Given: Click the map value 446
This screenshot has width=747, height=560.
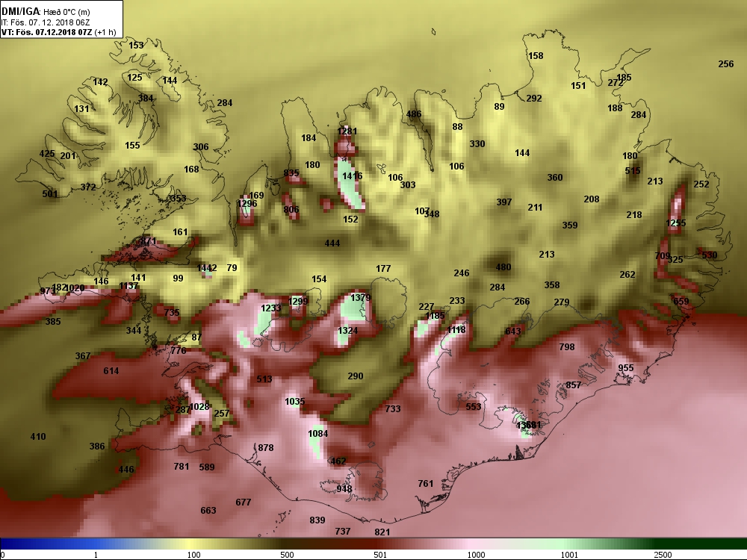Looking at the screenshot, I should tap(126, 470).
